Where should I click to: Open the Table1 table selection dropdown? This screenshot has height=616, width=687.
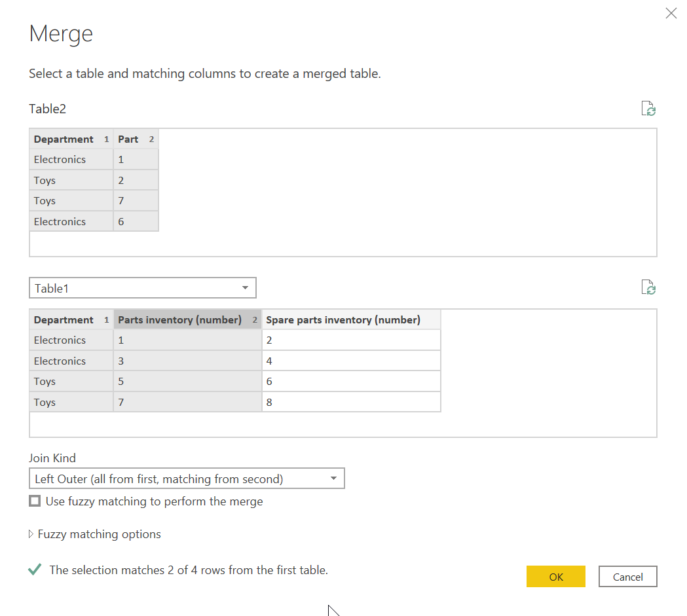coord(142,288)
